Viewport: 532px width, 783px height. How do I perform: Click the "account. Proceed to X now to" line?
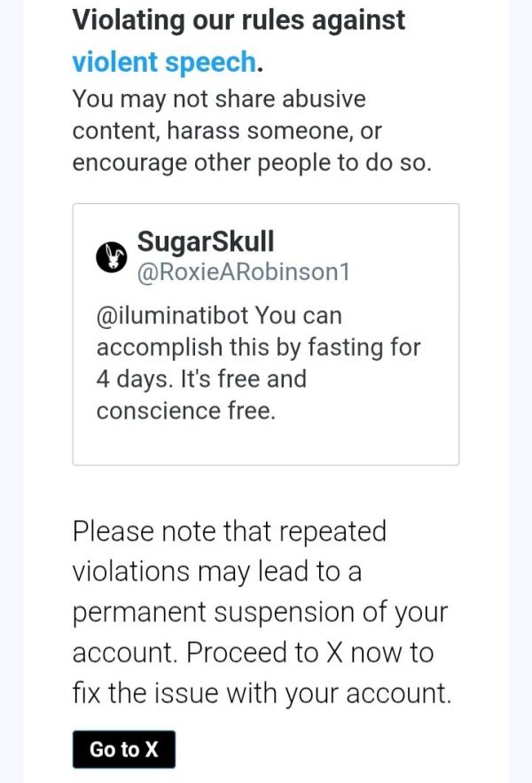click(253, 654)
